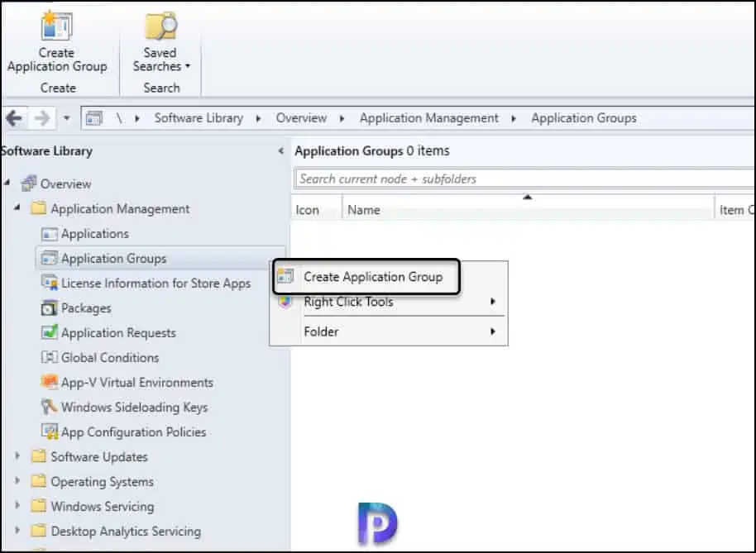Expand arrow after Overview breadcrumb
The image size is (756, 553).
point(342,118)
